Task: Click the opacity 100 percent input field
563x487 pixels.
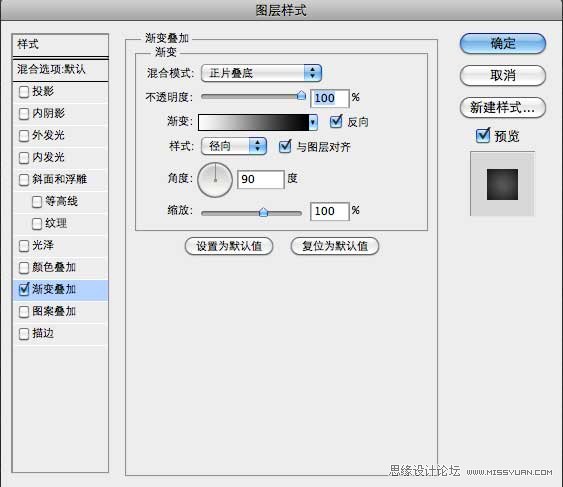Action: 330,98
